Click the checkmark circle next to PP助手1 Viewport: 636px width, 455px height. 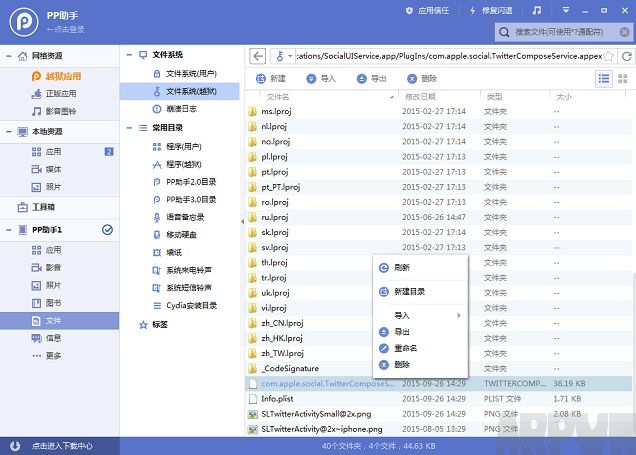pos(107,230)
